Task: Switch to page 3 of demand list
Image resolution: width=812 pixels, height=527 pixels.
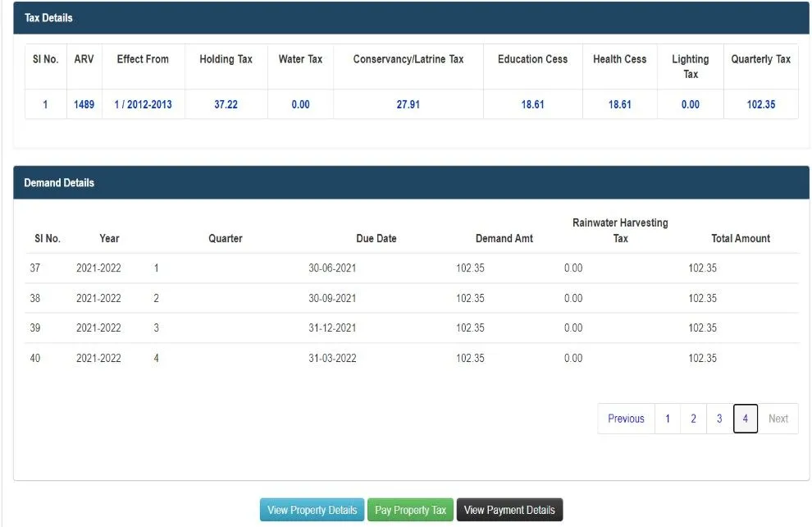Action: point(719,419)
